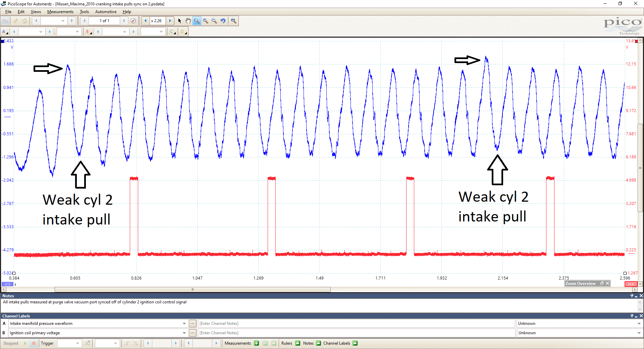Select the normal pointer tool
Screen dimensions: 644x349
pyautogui.click(x=180, y=21)
